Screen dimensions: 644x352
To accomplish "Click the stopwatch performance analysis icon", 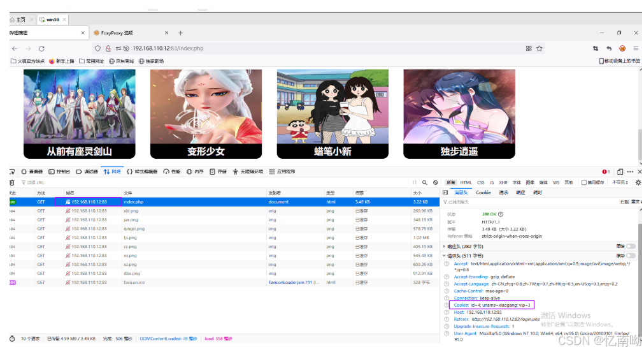I will [12, 339].
